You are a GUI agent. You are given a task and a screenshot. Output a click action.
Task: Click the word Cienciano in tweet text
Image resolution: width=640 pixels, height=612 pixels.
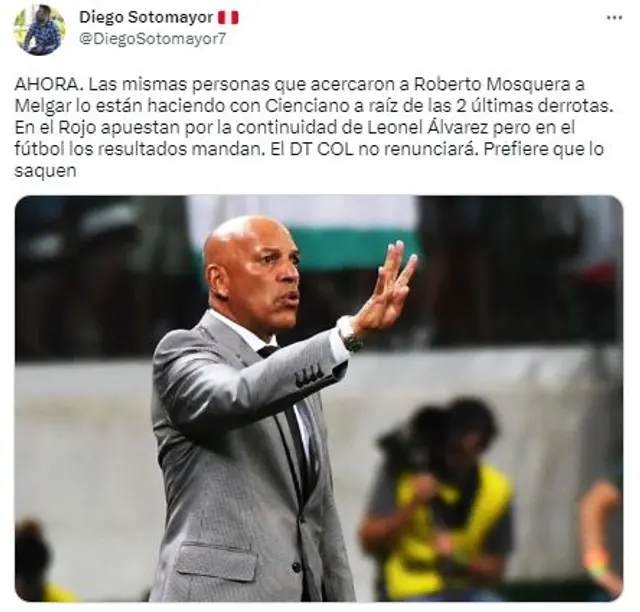305,106
